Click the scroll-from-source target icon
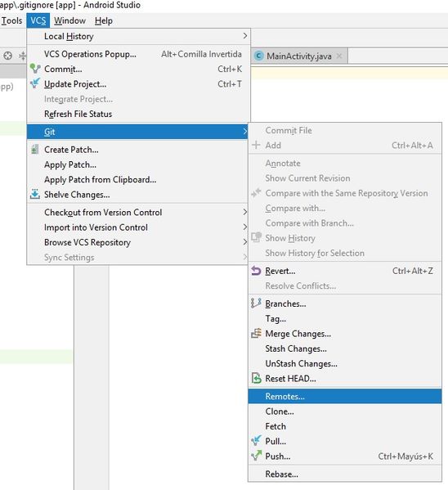The image size is (448, 490). coord(7,56)
